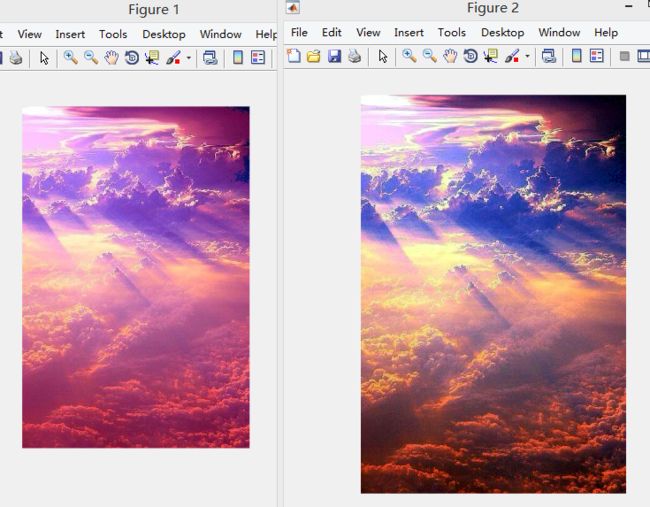Viewport: 650px width, 507px height.
Task: Open the View menu in Figure 2
Action: coord(368,32)
